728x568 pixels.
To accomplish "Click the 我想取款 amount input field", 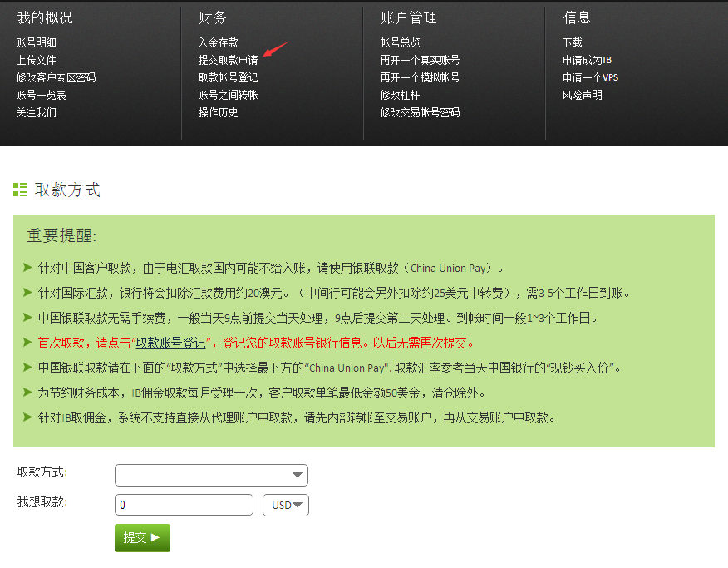I will click(184, 505).
